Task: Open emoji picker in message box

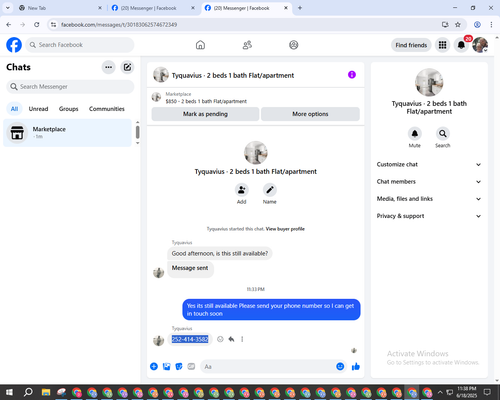Action: coord(340,367)
